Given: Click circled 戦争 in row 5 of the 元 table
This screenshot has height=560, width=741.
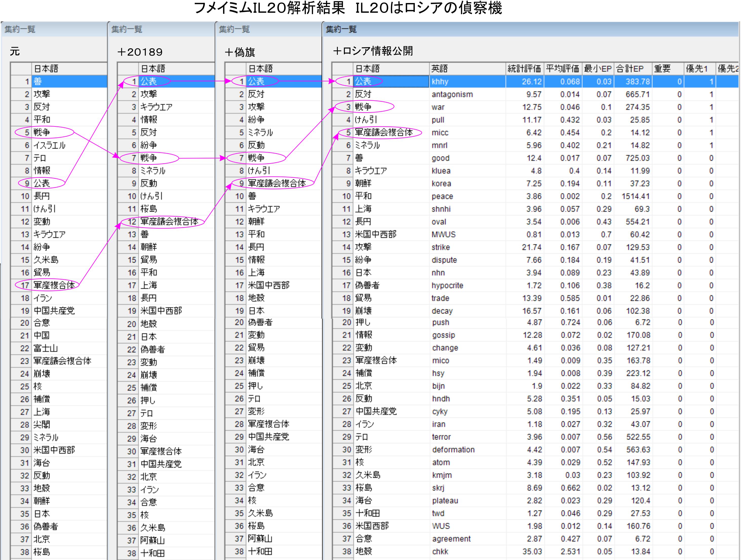Looking at the screenshot, I should pyautogui.click(x=42, y=132).
